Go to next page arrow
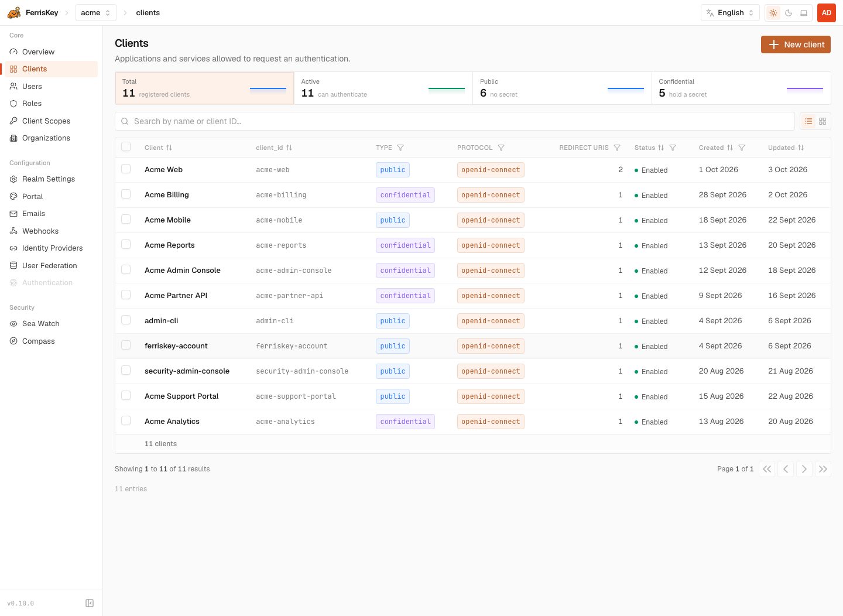Screen dimensions: 843x616 (x=804, y=469)
